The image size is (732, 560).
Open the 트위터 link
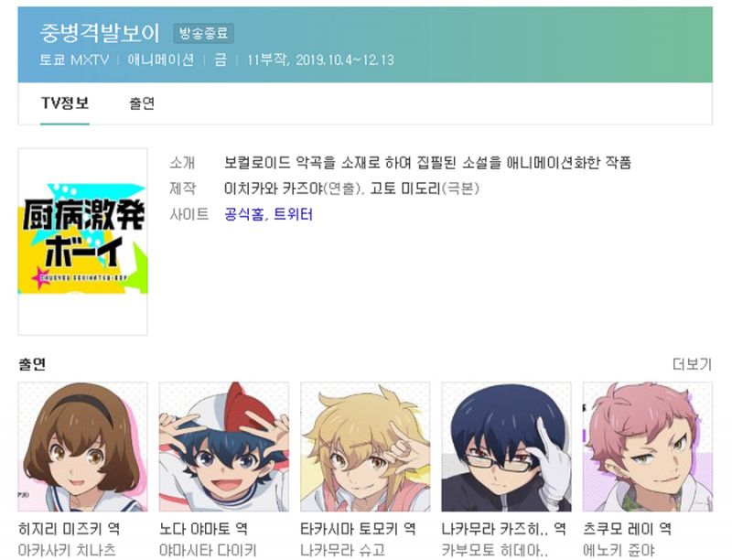(x=293, y=215)
